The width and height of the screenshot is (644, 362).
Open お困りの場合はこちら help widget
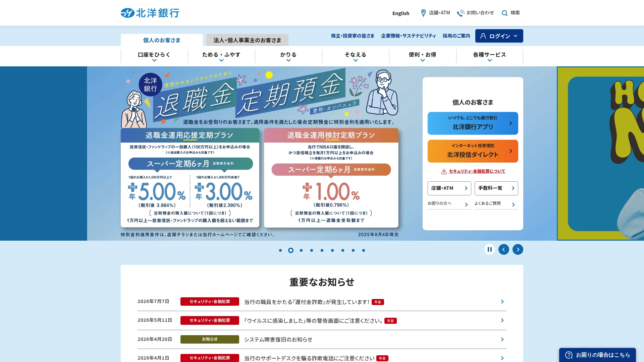[597, 355]
